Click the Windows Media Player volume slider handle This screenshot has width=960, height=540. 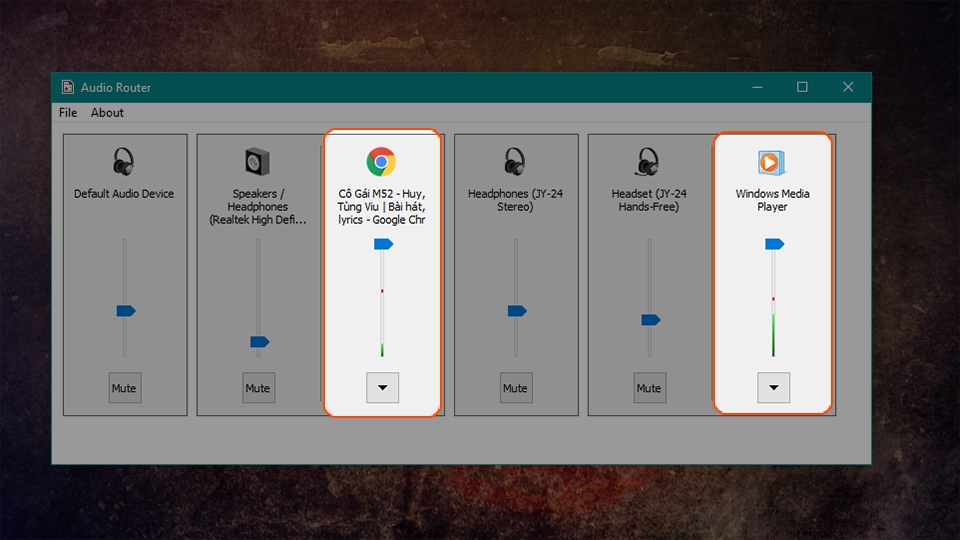point(774,244)
